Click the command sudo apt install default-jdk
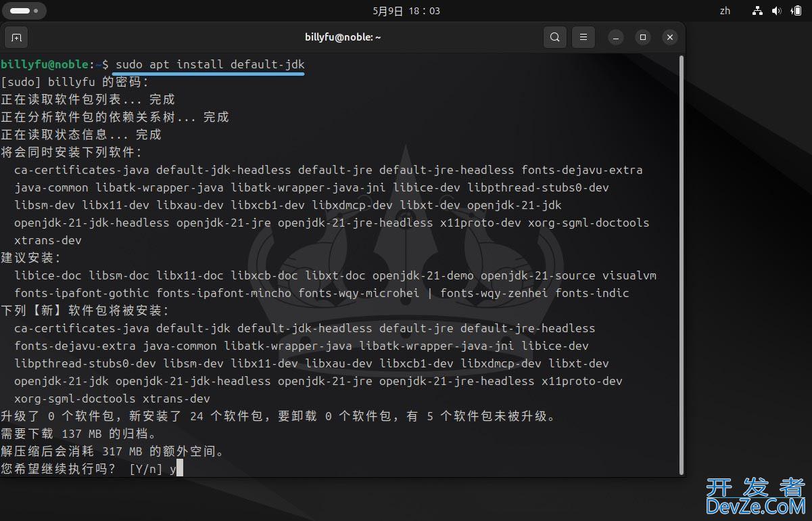 210,64
